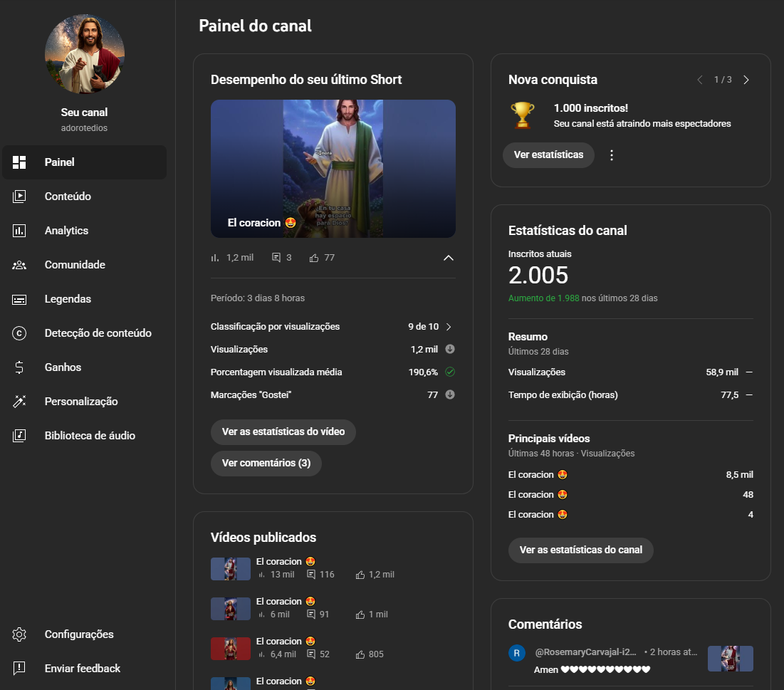This screenshot has width=784, height=690.
Task: Click the Analytics bar chart icon
Action: 19,231
